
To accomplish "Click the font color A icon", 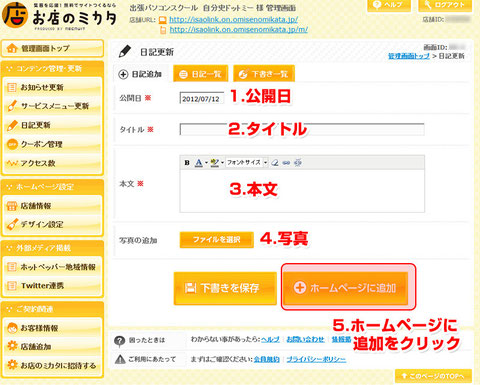I will pyautogui.click(x=199, y=163).
